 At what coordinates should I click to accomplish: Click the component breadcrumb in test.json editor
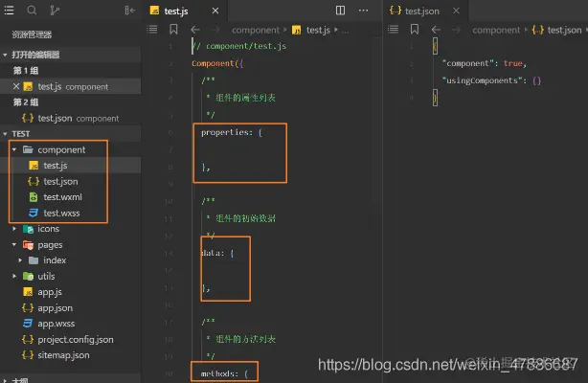pyautogui.click(x=496, y=30)
